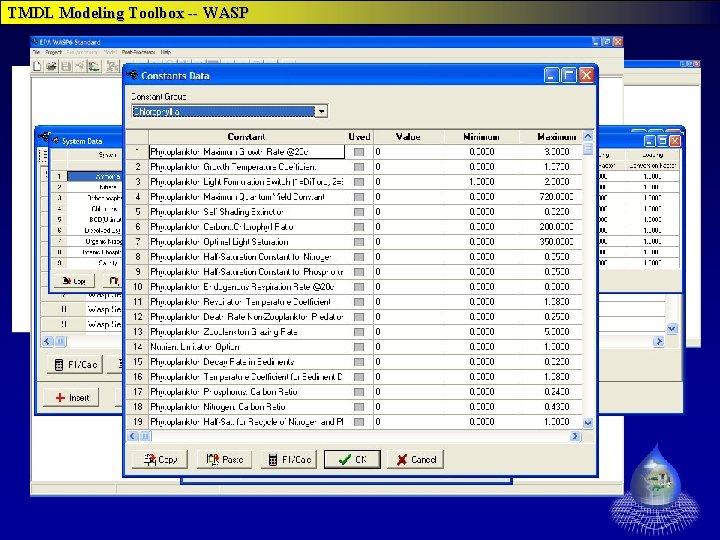The width and height of the screenshot is (720, 540).
Task: Click the Constant column header
Action: click(x=247, y=137)
